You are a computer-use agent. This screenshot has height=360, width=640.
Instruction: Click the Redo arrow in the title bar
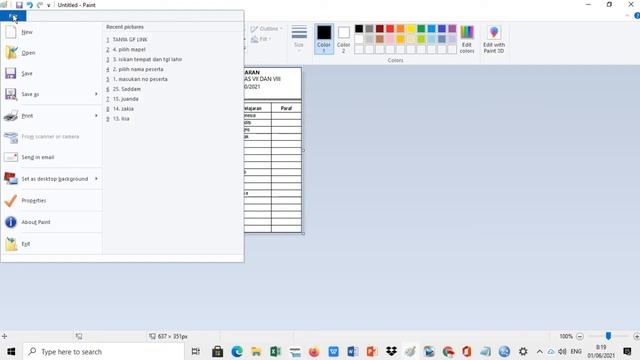pos(40,5)
